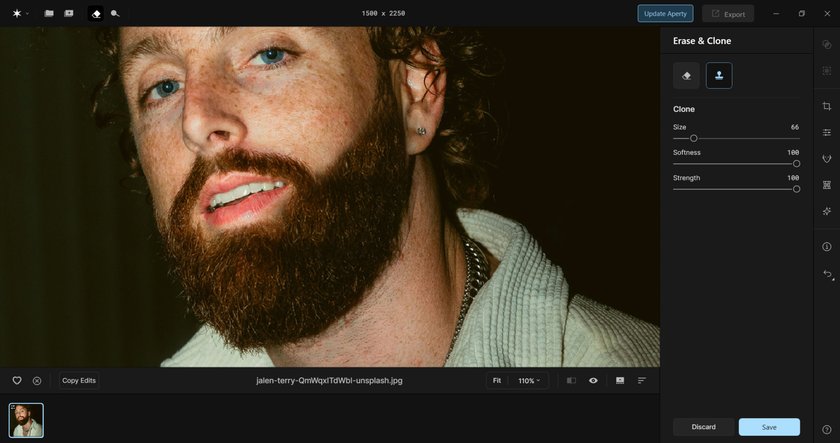Click the add photos folder icon

[x=69, y=13]
